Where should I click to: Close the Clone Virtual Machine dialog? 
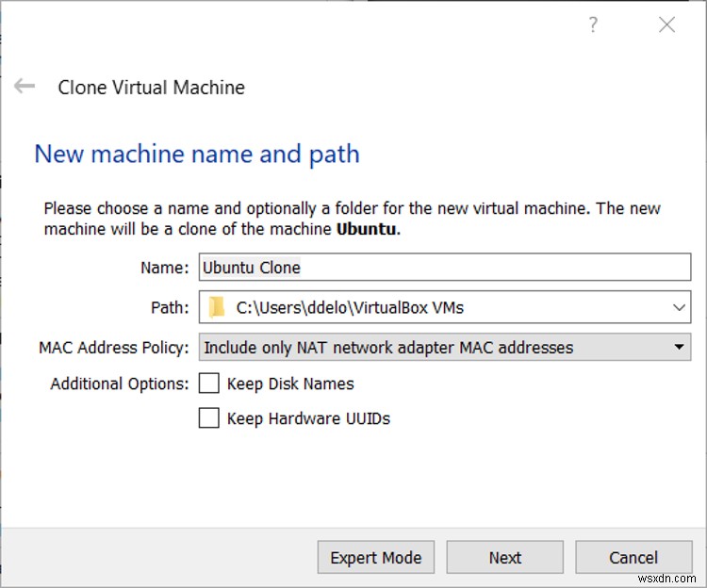tap(666, 24)
